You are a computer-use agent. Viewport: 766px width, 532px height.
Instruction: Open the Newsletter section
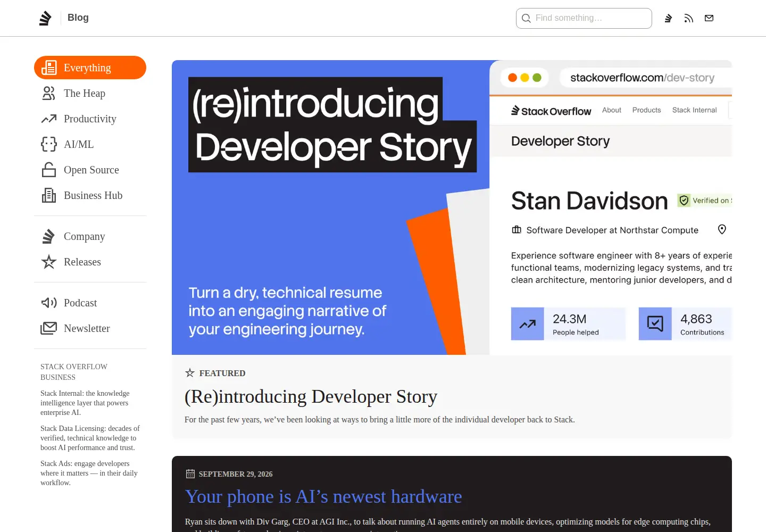pos(87,328)
